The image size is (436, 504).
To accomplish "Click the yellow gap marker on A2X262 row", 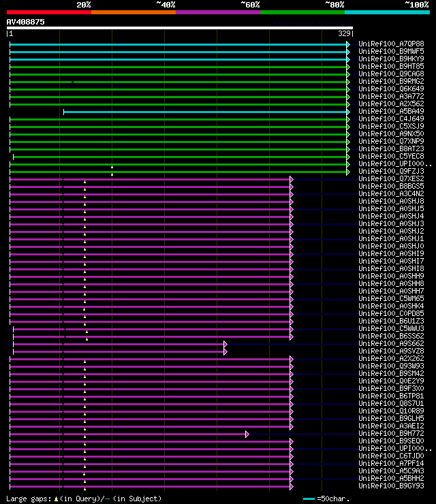I will coord(85,362).
